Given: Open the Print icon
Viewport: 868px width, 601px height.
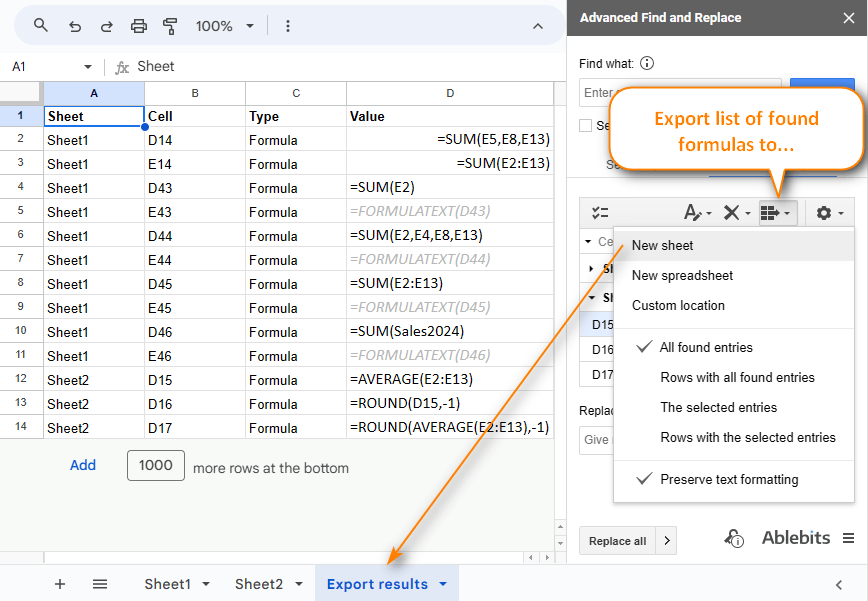Looking at the screenshot, I should [139, 26].
